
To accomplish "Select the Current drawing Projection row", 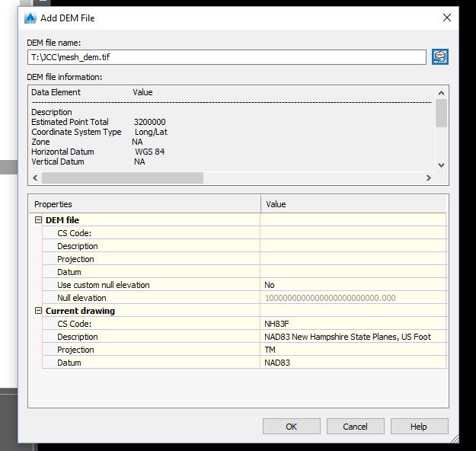I will (x=152, y=350).
